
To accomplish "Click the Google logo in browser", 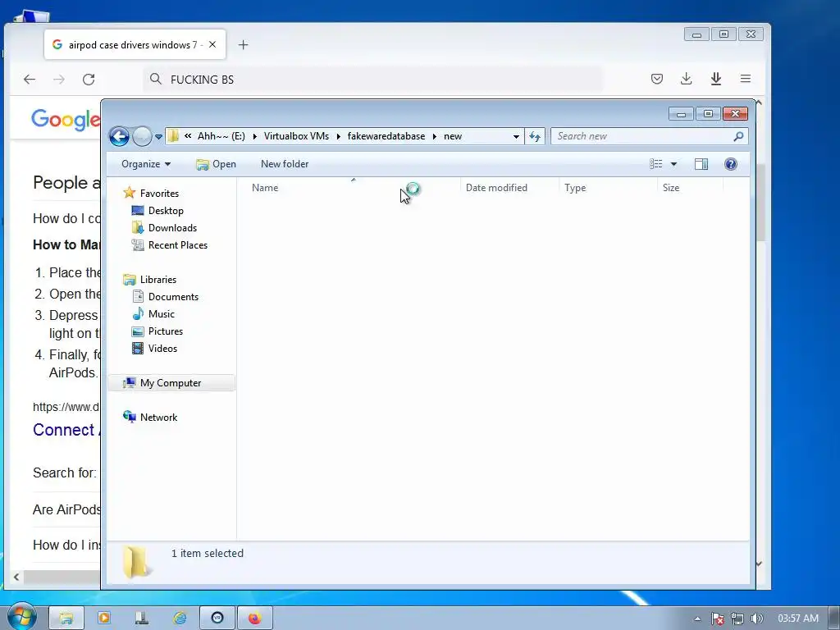I will pyautogui.click(x=66, y=119).
